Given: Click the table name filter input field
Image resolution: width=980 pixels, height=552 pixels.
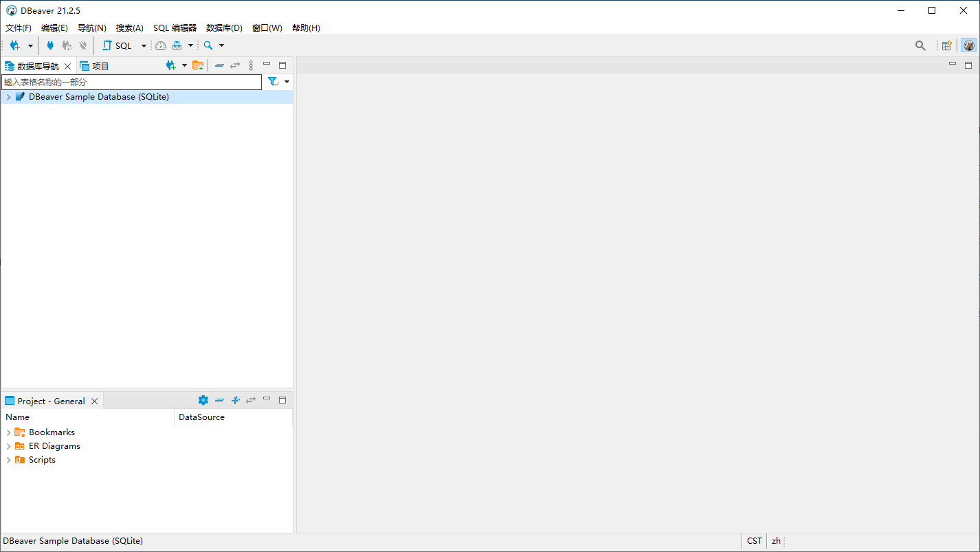Looking at the screenshot, I should point(131,82).
